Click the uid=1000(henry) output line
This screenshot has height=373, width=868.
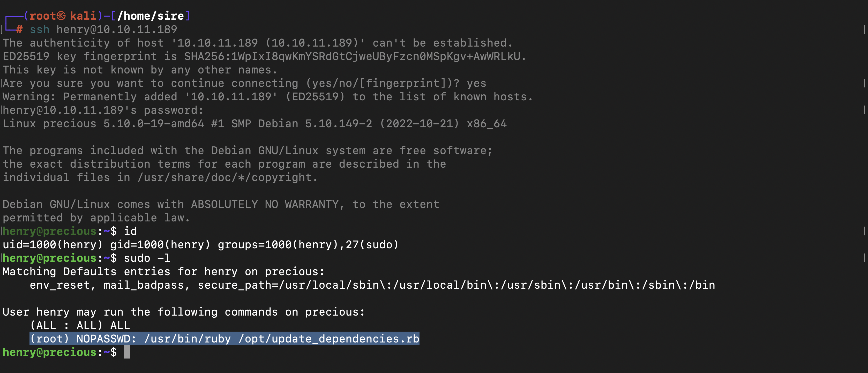pyautogui.click(x=200, y=245)
